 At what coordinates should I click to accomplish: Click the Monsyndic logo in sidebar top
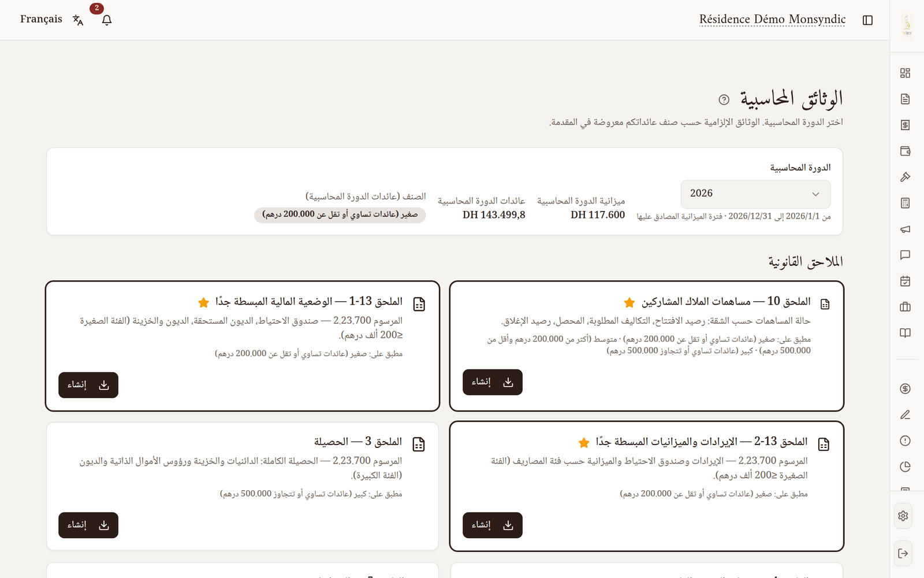click(x=907, y=25)
